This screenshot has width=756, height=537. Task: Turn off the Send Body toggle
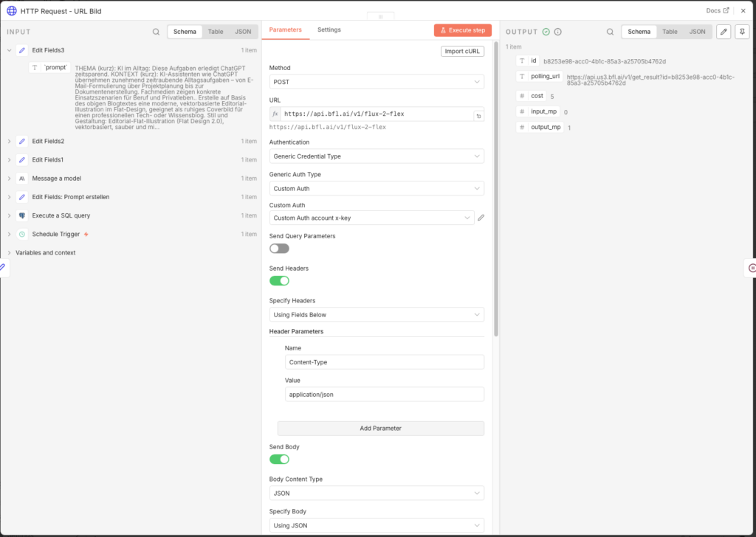tap(279, 460)
